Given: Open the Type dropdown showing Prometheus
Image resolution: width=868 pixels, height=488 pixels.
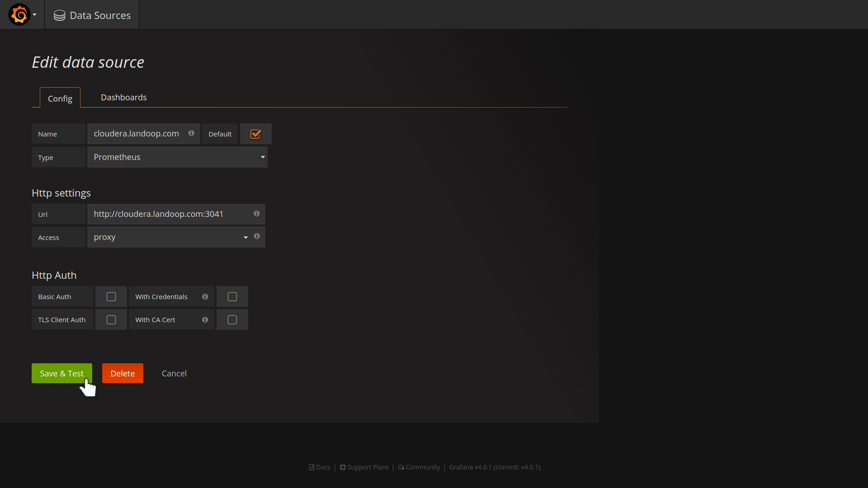Looking at the screenshot, I should (177, 157).
